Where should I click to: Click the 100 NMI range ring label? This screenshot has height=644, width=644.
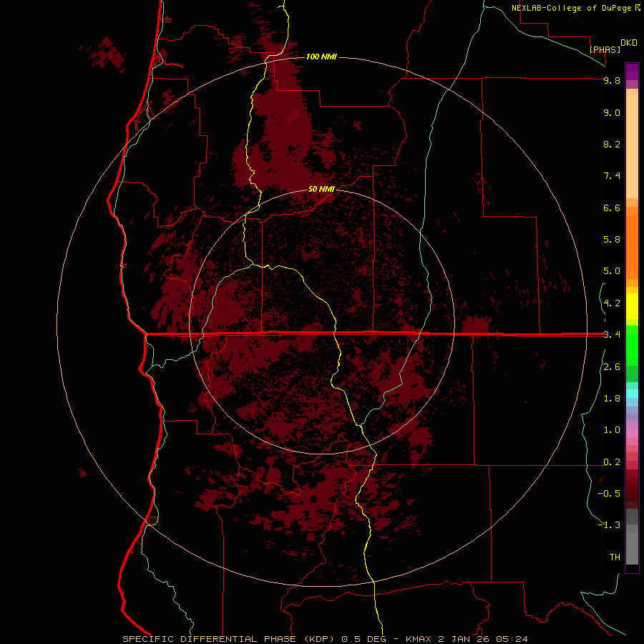(321, 57)
